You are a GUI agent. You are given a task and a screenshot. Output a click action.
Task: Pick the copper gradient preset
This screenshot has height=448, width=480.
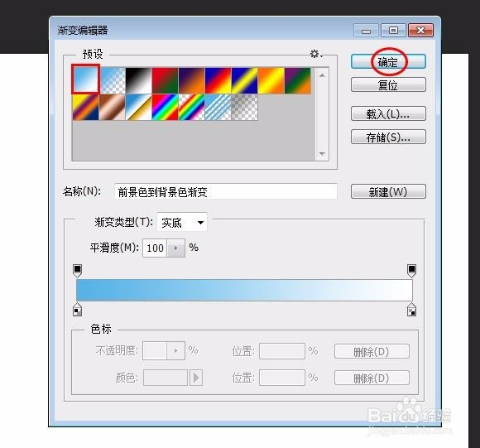point(113,107)
